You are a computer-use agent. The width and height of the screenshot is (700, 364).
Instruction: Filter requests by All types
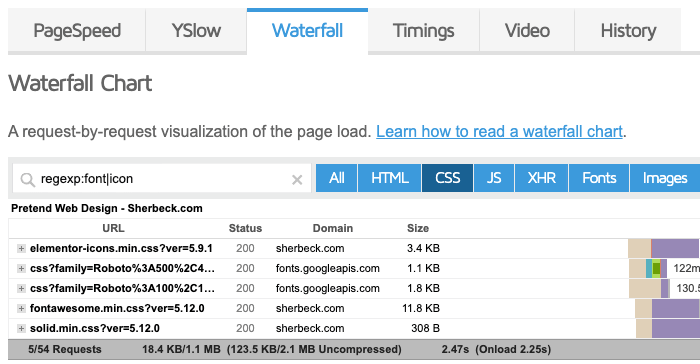[337, 178]
